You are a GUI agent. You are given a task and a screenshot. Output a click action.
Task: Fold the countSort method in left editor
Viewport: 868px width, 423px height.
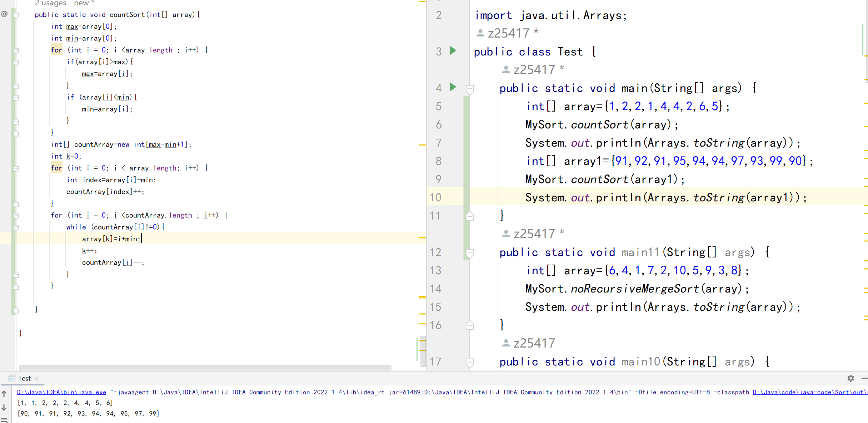click(x=16, y=15)
